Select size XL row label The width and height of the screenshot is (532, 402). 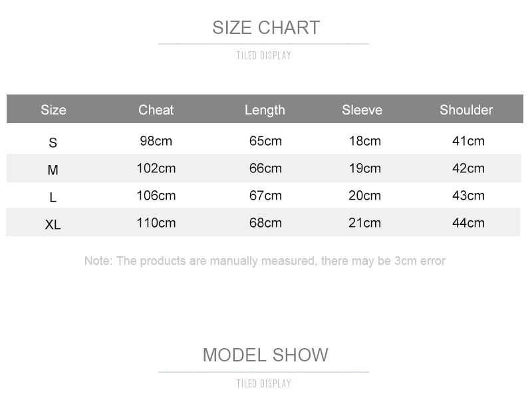[x=53, y=224]
